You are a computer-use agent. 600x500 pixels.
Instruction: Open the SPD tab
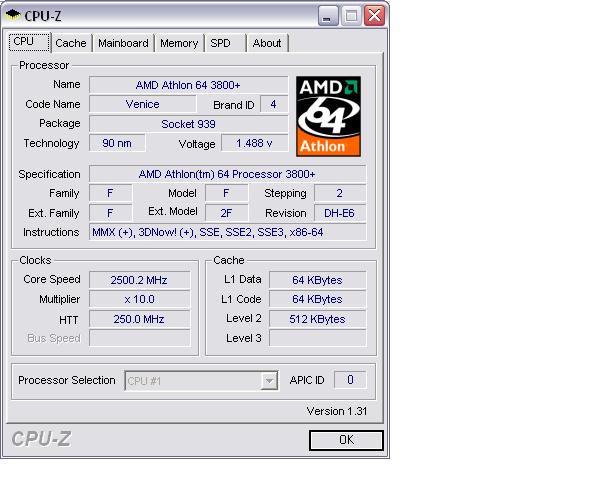[x=226, y=43]
